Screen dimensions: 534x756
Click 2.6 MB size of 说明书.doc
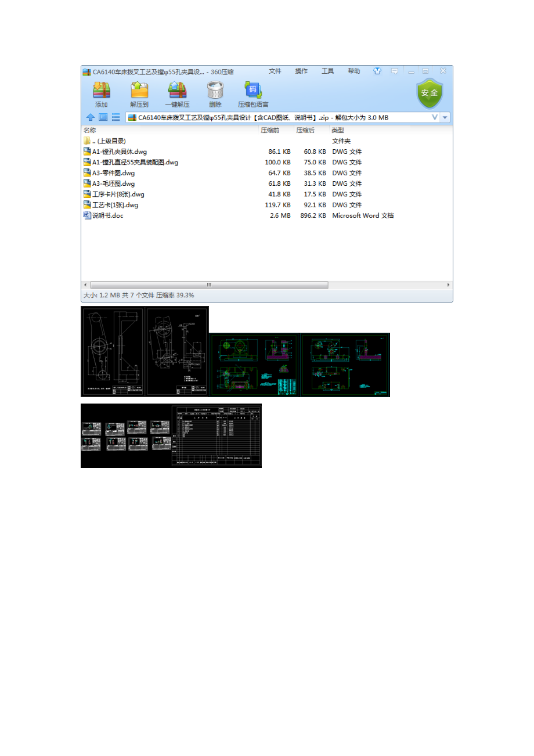coord(280,215)
